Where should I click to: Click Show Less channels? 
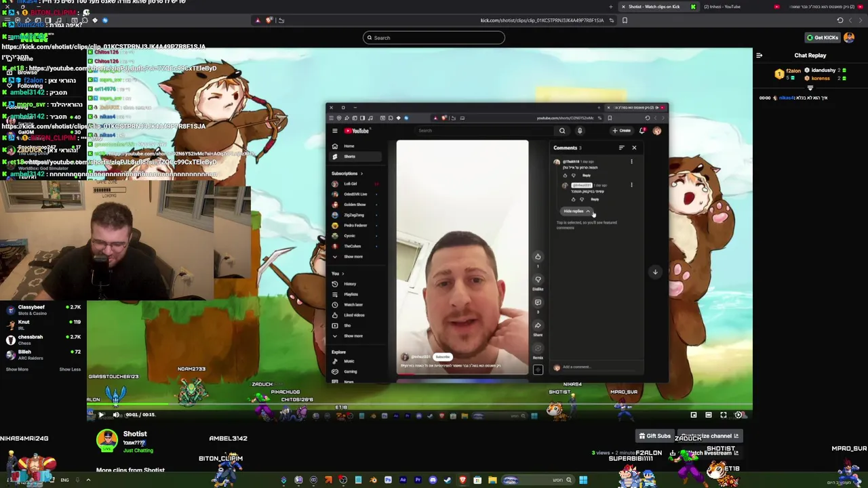(x=70, y=369)
